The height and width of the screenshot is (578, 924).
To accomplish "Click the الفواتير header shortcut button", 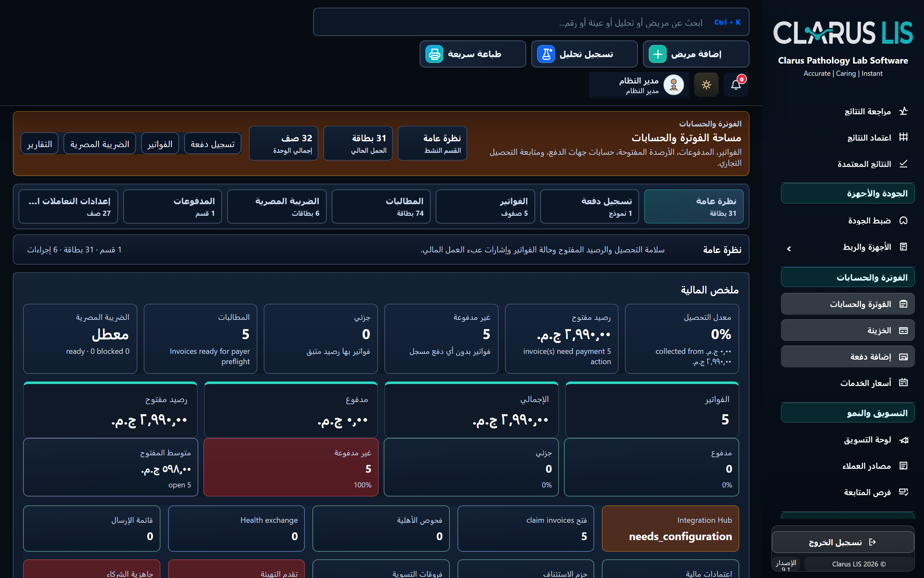I will [x=160, y=144].
